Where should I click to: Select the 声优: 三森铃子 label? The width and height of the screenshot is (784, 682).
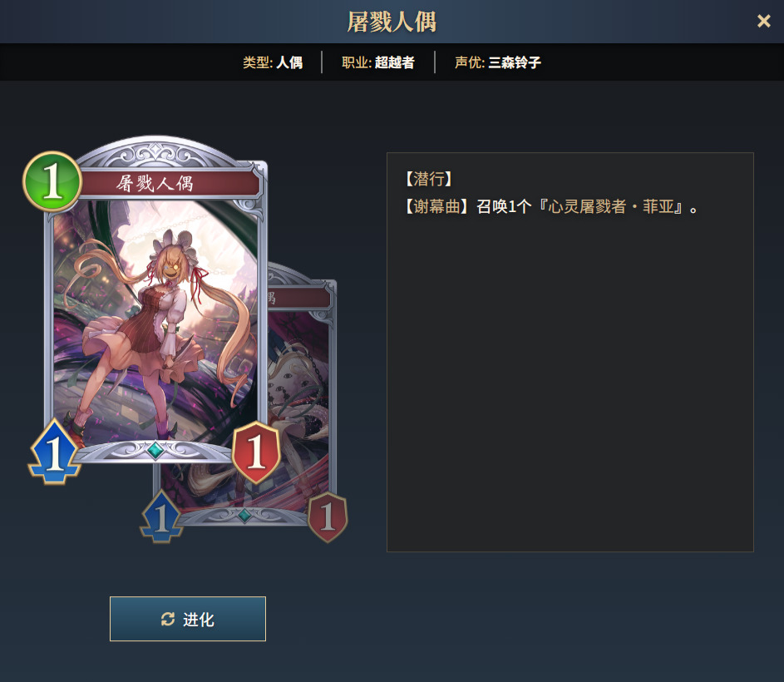[x=497, y=62]
